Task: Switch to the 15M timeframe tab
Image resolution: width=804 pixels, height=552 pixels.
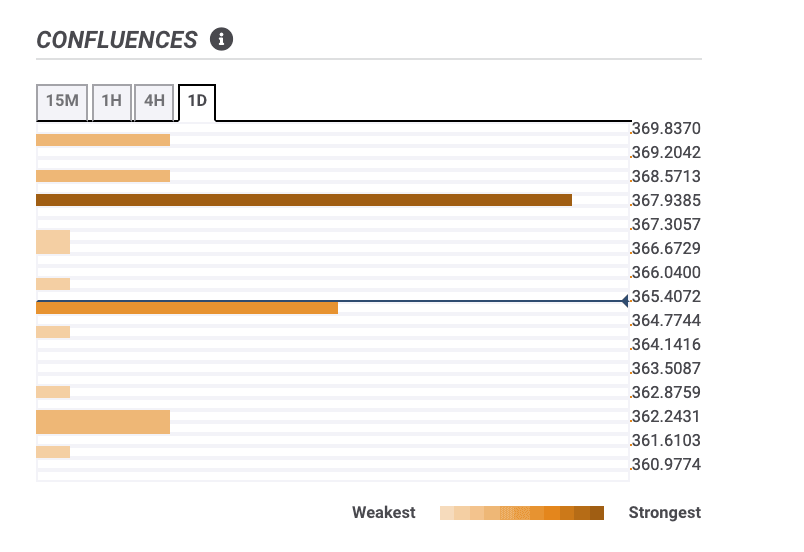Action: click(62, 101)
